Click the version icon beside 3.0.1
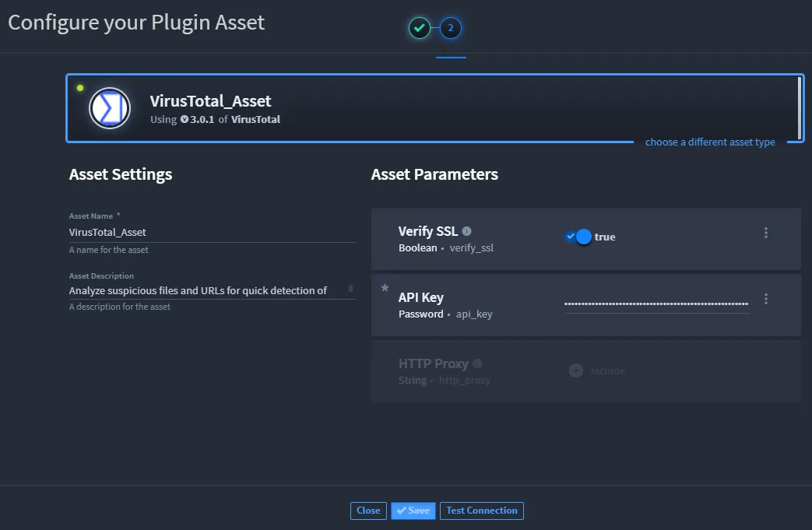Viewport: 812px width, 530px height. point(185,120)
